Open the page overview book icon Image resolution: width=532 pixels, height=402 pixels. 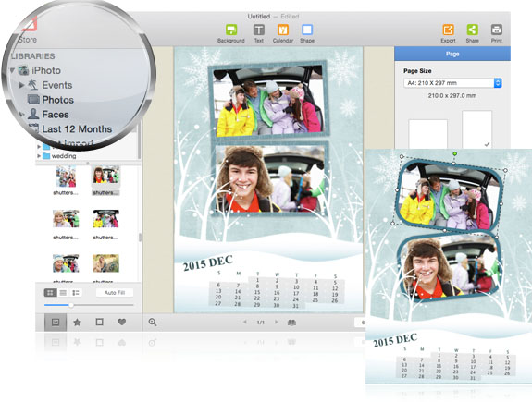[x=291, y=323]
